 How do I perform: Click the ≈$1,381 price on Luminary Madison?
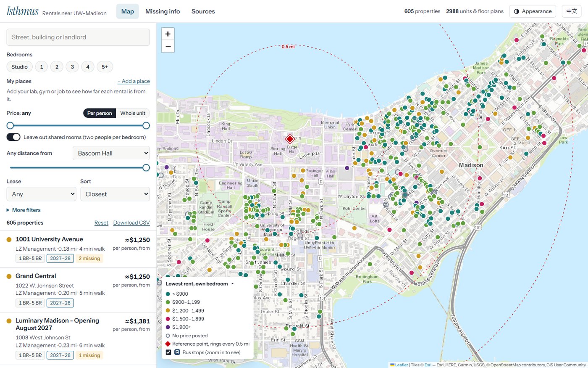pos(137,321)
